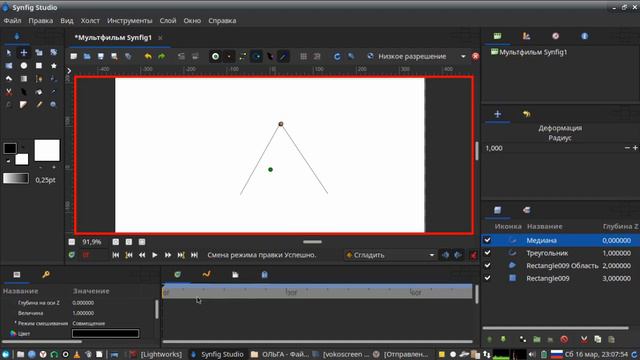The width and height of the screenshot is (640, 360).
Task: Toggle the grid snap icon
Action: pyautogui.click(x=317, y=56)
